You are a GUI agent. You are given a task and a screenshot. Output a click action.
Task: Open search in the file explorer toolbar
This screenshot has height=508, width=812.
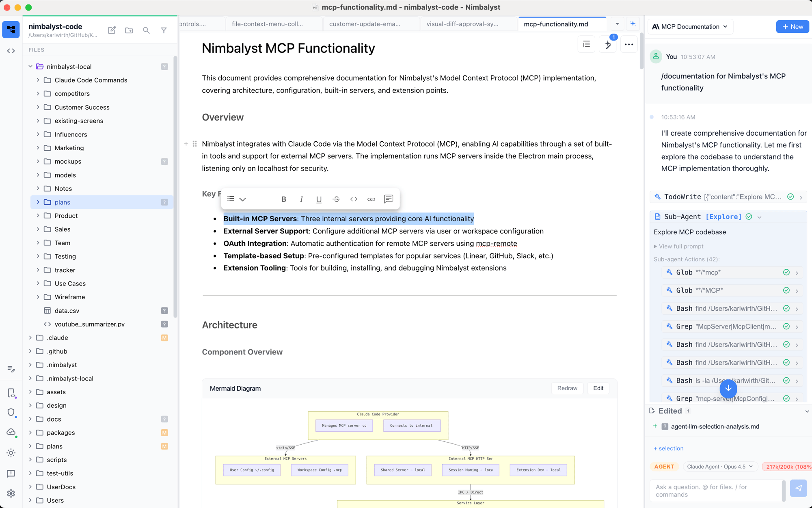point(146,30)
